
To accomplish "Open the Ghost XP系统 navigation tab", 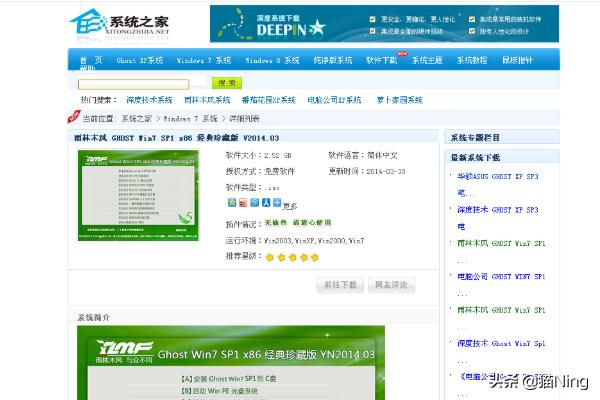I will pos(139,60).
